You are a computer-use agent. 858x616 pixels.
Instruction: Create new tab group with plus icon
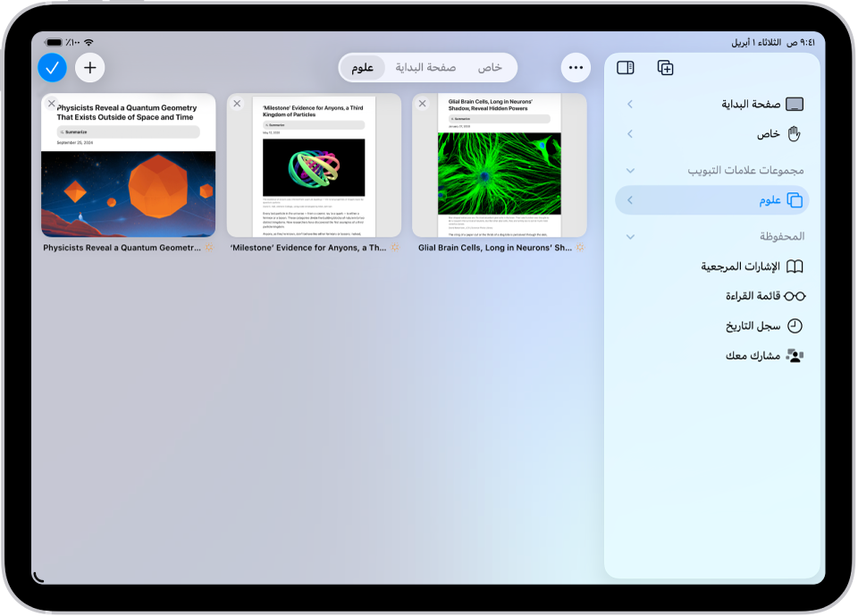coord(665,68)
